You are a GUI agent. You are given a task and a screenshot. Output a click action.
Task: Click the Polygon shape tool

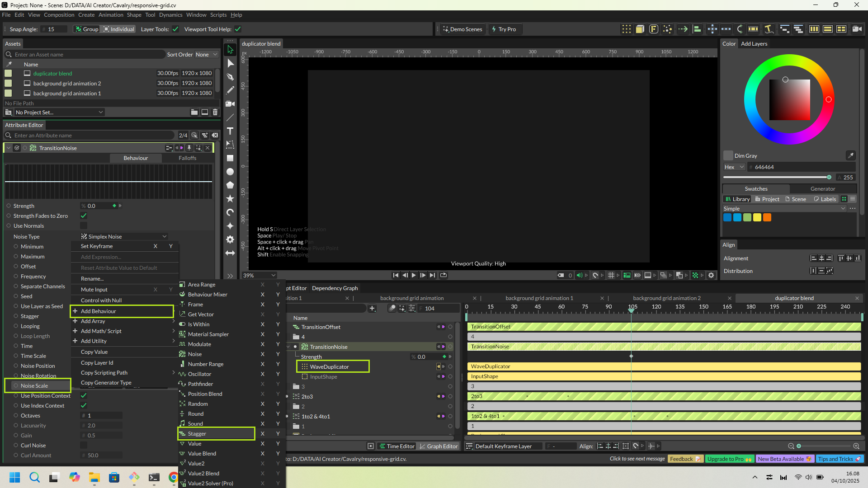point(230,185)
